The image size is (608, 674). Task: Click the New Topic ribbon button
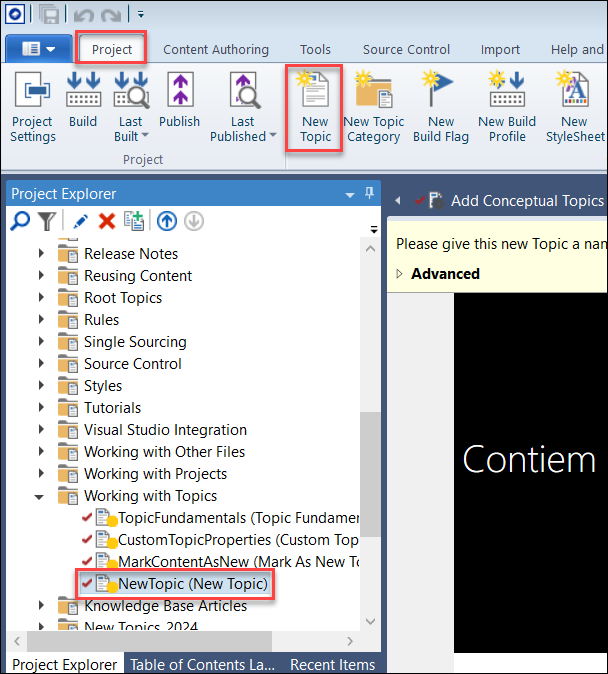(x=315, y=107)
